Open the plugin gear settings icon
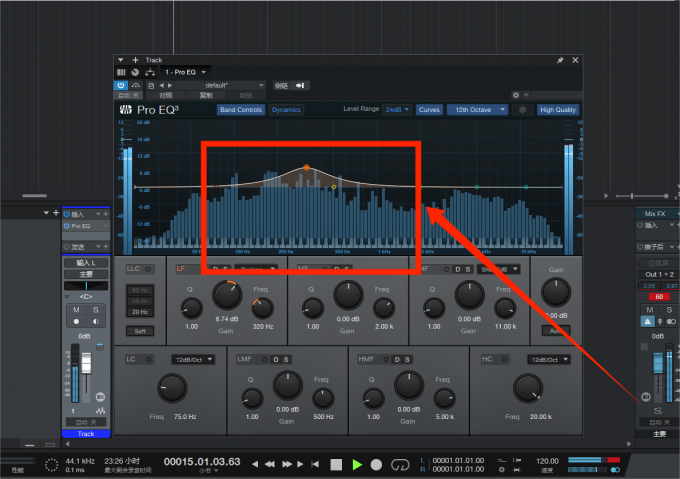Screen dimensions: 680x479 tap(516, 95)
